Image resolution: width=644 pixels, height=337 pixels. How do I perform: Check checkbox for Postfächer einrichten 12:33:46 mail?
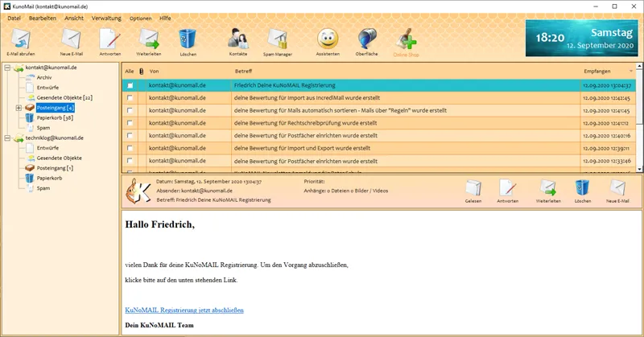[130, 161]
